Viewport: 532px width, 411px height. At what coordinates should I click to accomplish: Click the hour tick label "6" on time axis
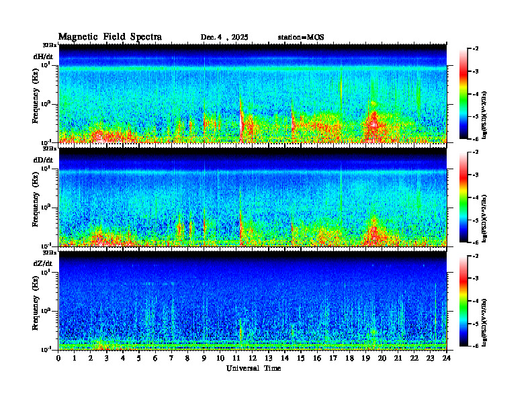tap(155, 358)
